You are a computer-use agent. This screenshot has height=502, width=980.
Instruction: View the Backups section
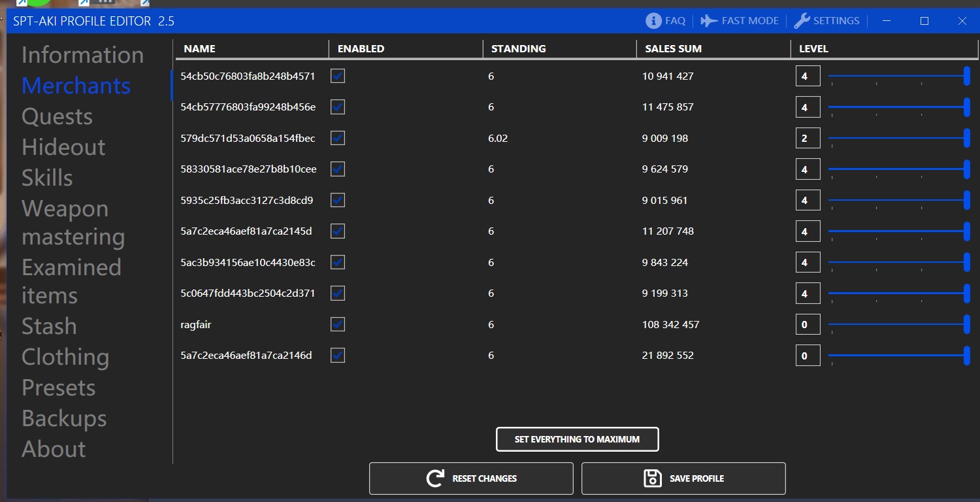point(64,418)
